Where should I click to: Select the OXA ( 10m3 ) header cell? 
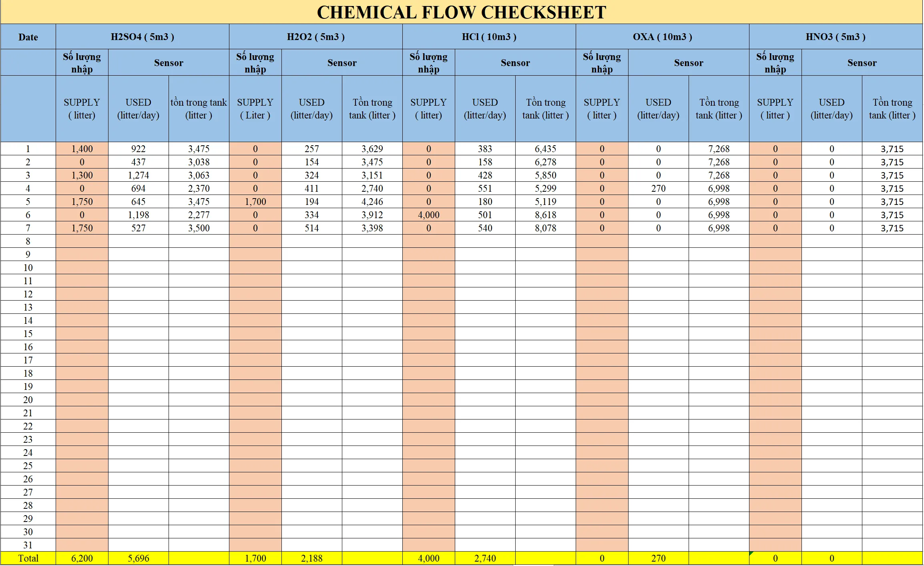662,37
